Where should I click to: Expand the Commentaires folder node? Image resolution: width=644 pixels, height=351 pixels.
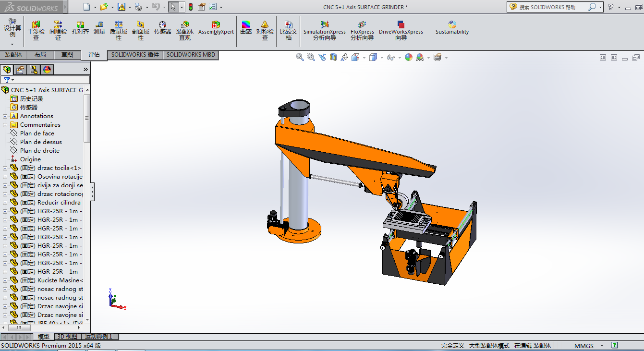[x=5, y=125]
